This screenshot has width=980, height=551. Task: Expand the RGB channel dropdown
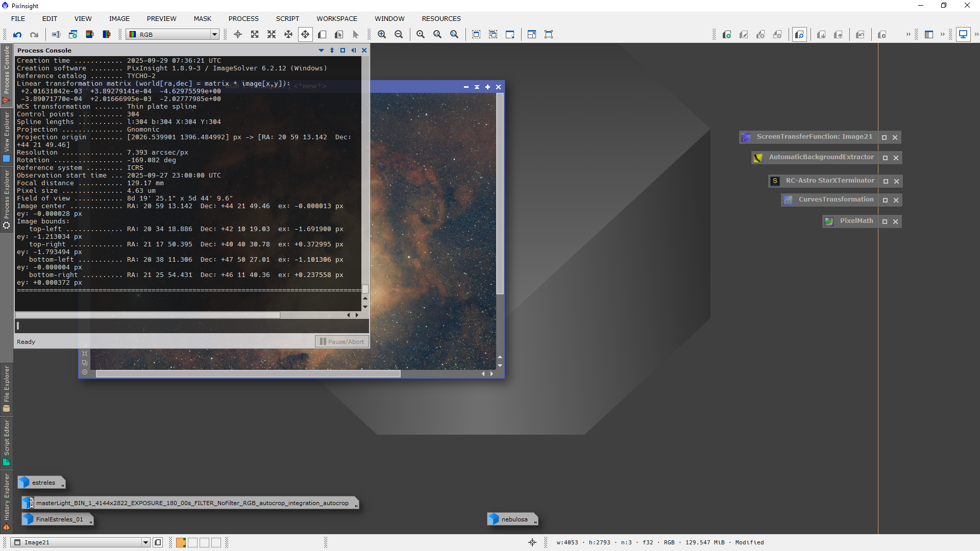[214, 34]
